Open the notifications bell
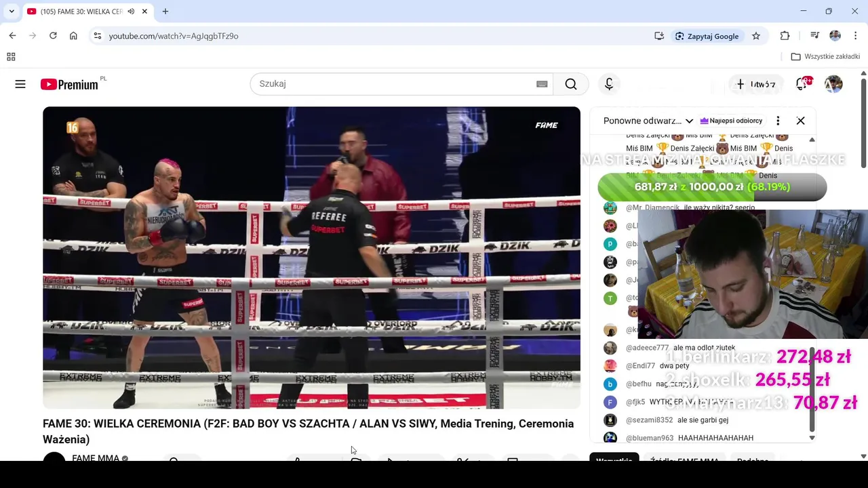 click(803, 84)
